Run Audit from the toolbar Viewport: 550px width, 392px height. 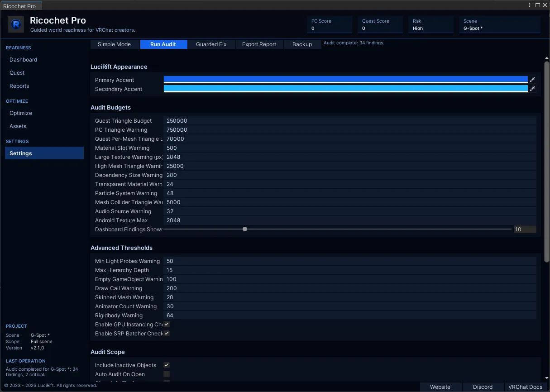(x=163, y=44)
